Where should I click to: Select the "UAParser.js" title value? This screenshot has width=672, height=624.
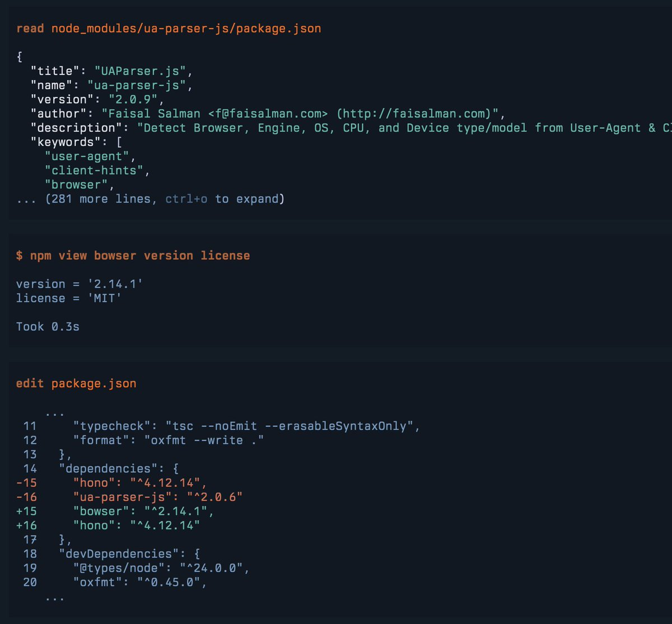pos(142,71)
